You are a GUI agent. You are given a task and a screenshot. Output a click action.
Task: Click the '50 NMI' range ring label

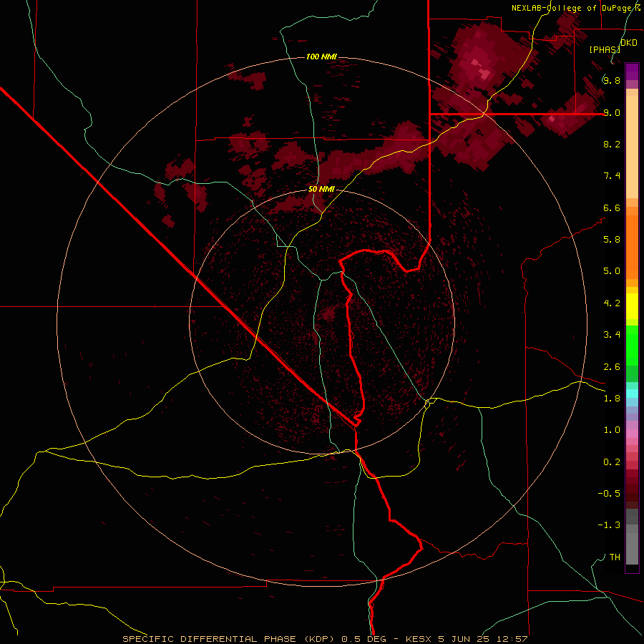[x=321, y=189]
